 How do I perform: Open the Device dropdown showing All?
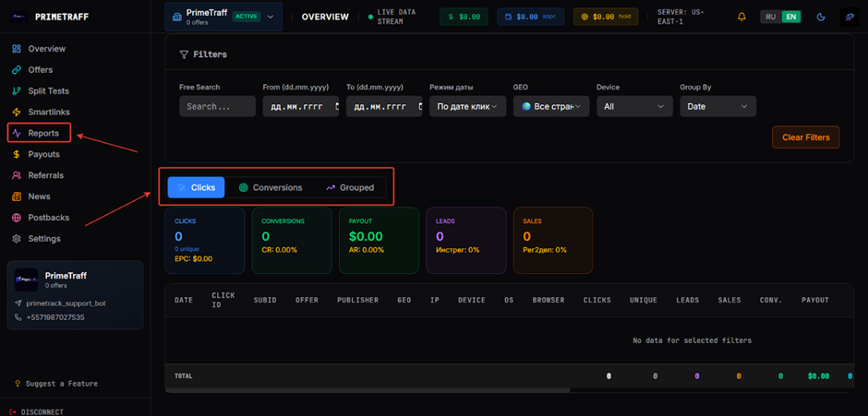(x=633, y=107)
